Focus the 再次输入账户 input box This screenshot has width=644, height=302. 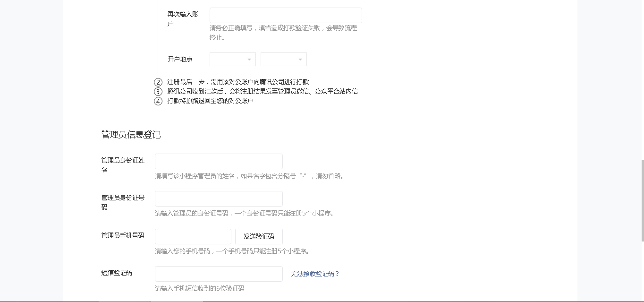[x=286, y=16]
